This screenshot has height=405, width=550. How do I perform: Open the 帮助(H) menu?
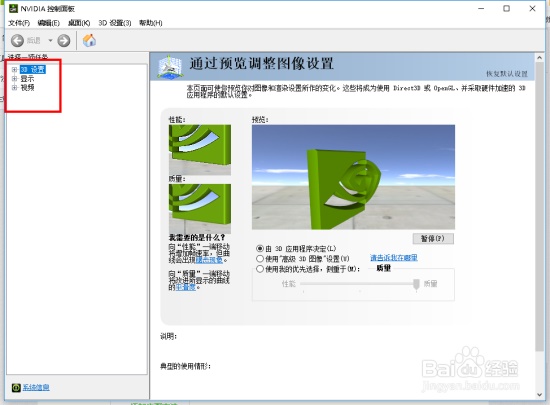[x=150, y=23]
